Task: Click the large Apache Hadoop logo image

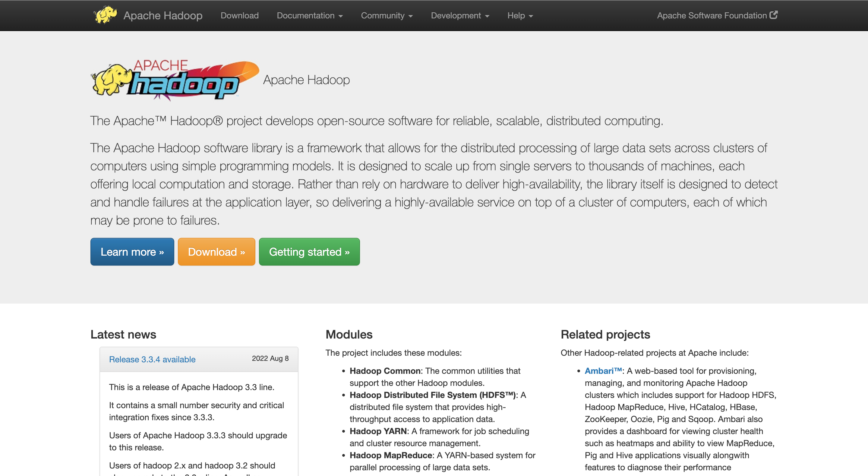Action: (175, 80)
